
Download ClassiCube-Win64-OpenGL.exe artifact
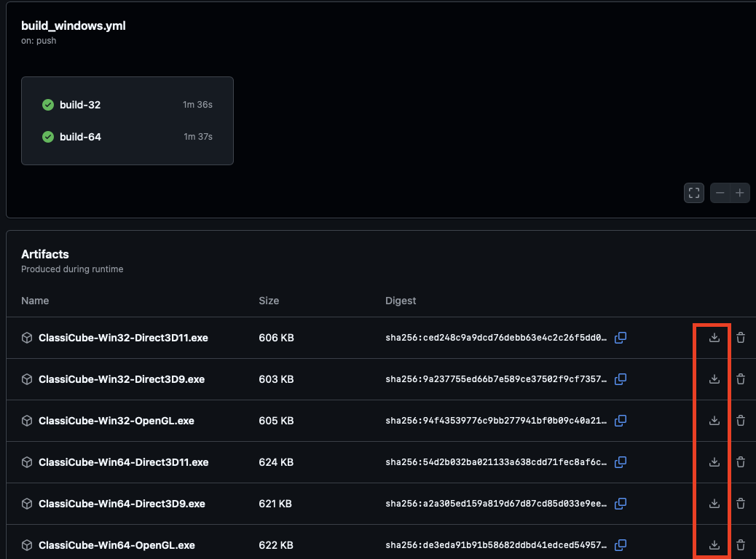[714, 545]
